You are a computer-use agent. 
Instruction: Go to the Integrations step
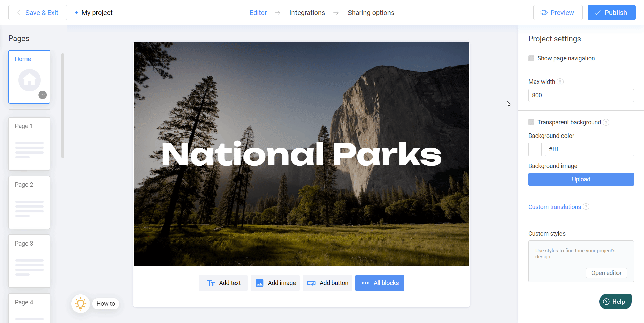[x=307, y=13]
